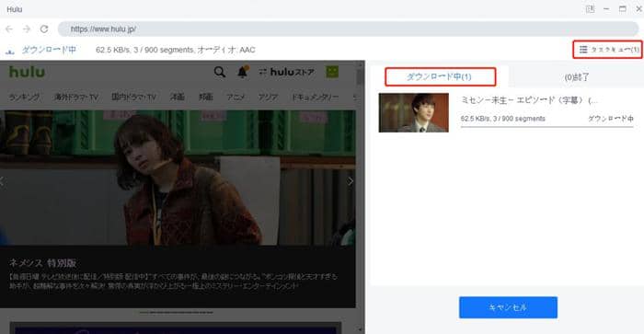Screen dimensions: 644x334
Task: Click the green profile avatar icon
Action: [332, 72]
